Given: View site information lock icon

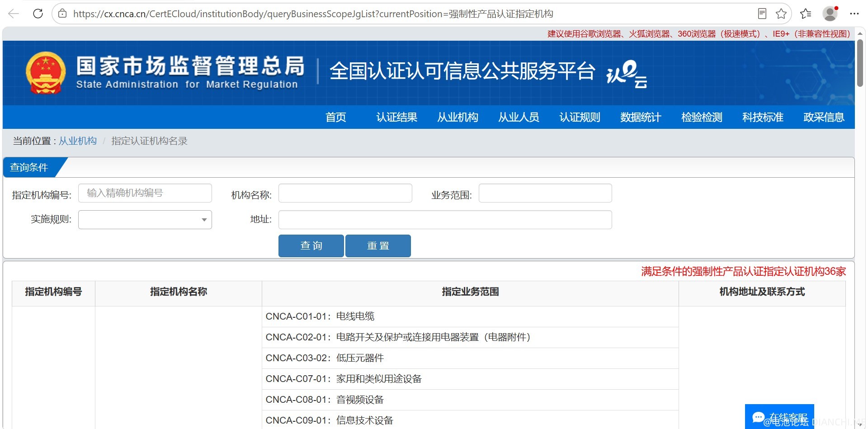Looking at the screenshot, I should coord(63,14).
